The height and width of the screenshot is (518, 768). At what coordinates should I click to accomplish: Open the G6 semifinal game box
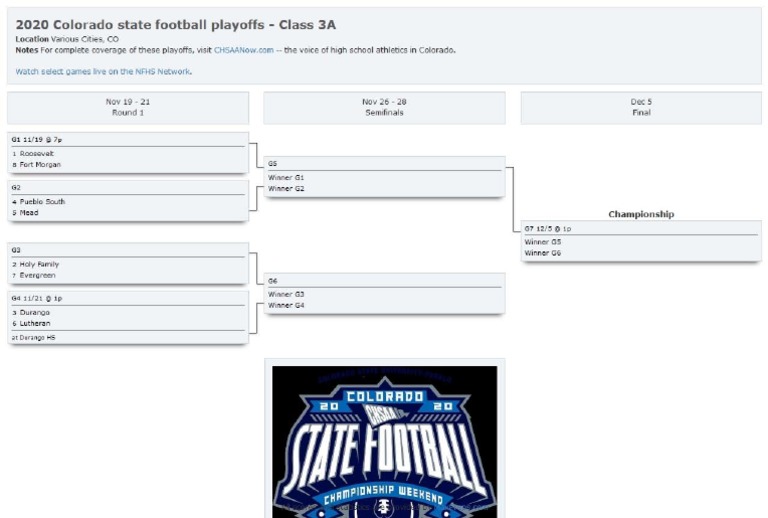pyautogui.click(x=384, y=293)
